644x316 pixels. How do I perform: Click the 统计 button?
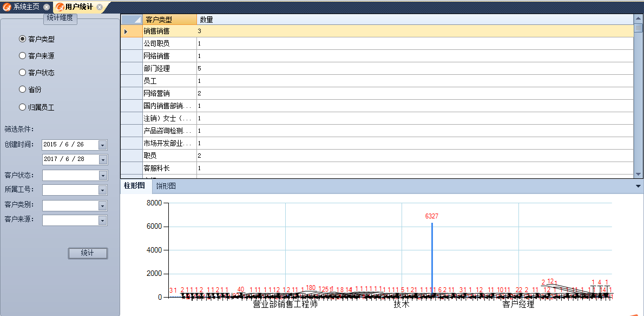point(88,253)
